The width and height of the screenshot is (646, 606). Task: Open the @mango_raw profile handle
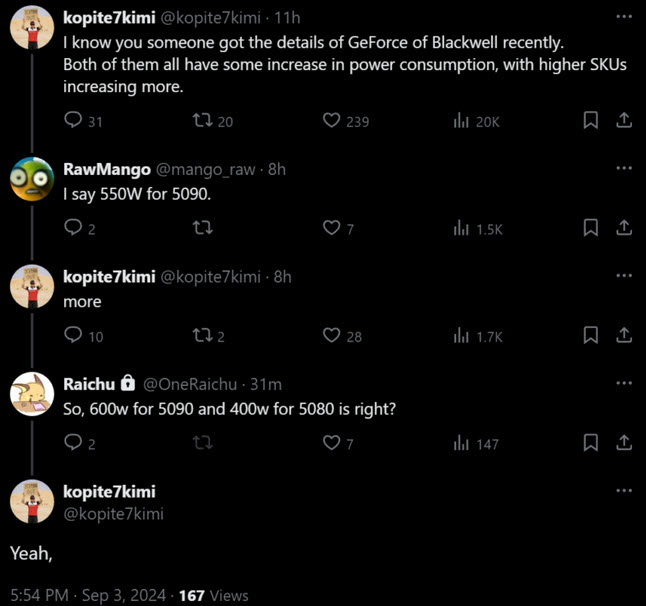click(x=205, y=169)
